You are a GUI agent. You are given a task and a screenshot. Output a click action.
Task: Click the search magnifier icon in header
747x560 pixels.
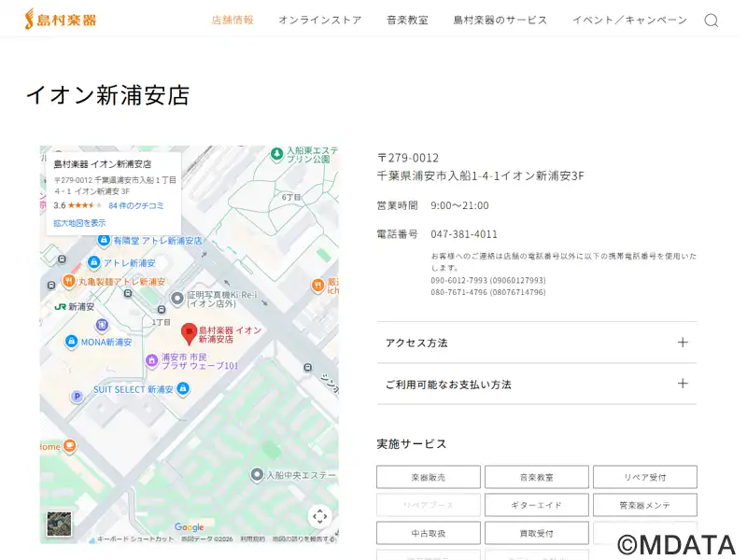pyautogui.click(x=711, y=21)
